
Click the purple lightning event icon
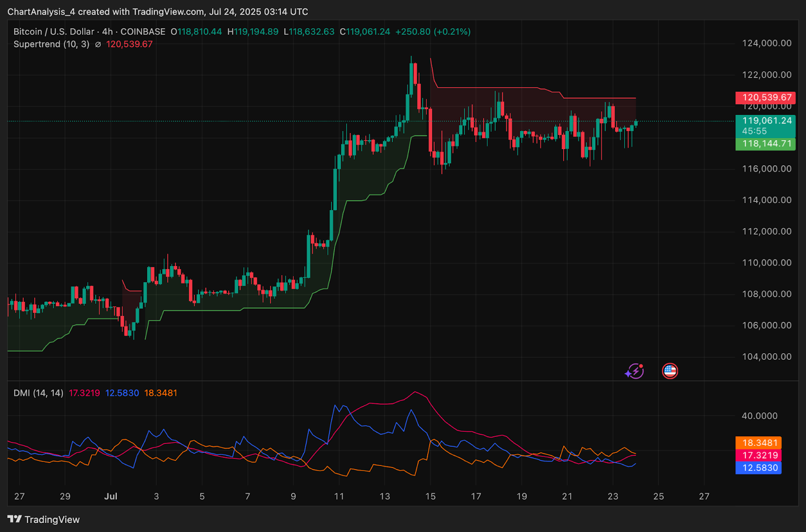coord(634,371)
